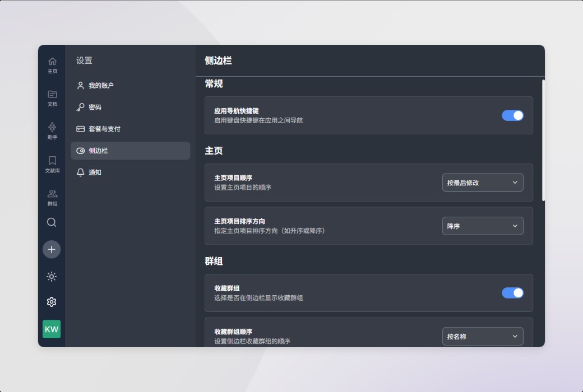Screen dimensions: 583x392
Task: Click the settings content vertical scrollbar
Action: (543, 141)
